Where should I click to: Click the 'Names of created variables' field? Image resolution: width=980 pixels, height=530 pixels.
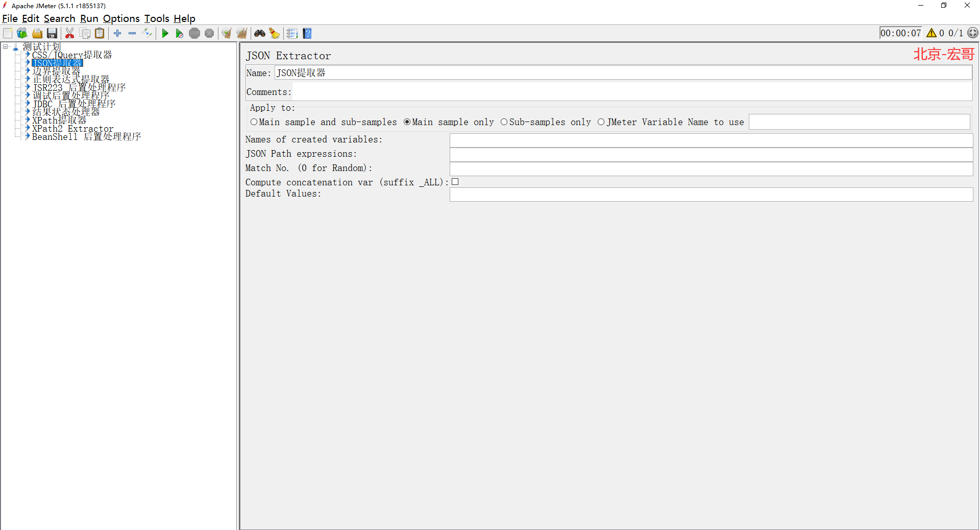[711, 140]
